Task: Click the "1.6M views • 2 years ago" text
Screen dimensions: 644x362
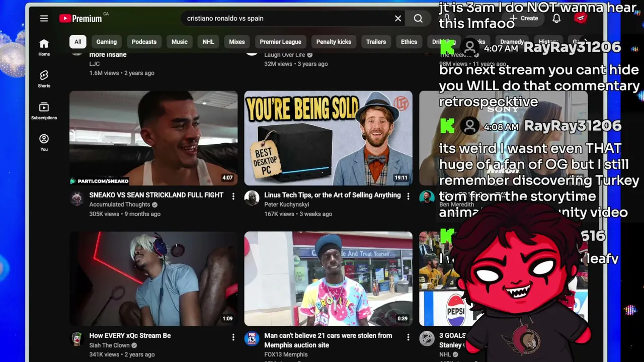Action: click(x=122, y=73)
